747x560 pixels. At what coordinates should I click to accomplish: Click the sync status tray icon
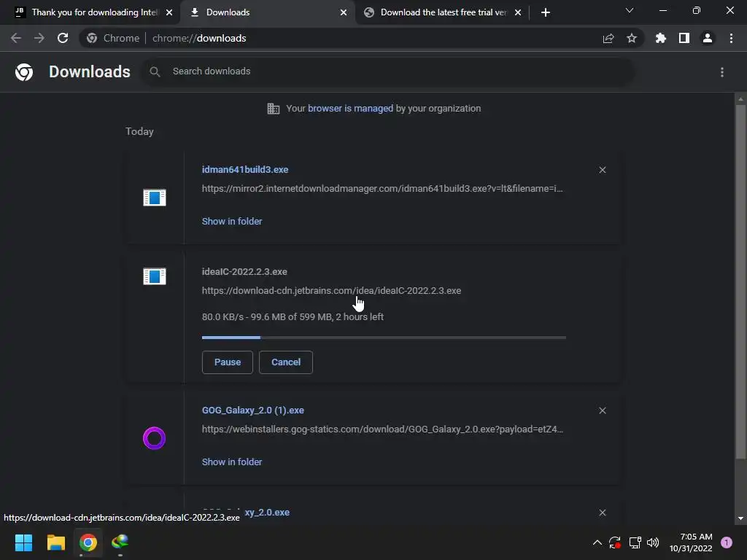[x=615, y=542]
